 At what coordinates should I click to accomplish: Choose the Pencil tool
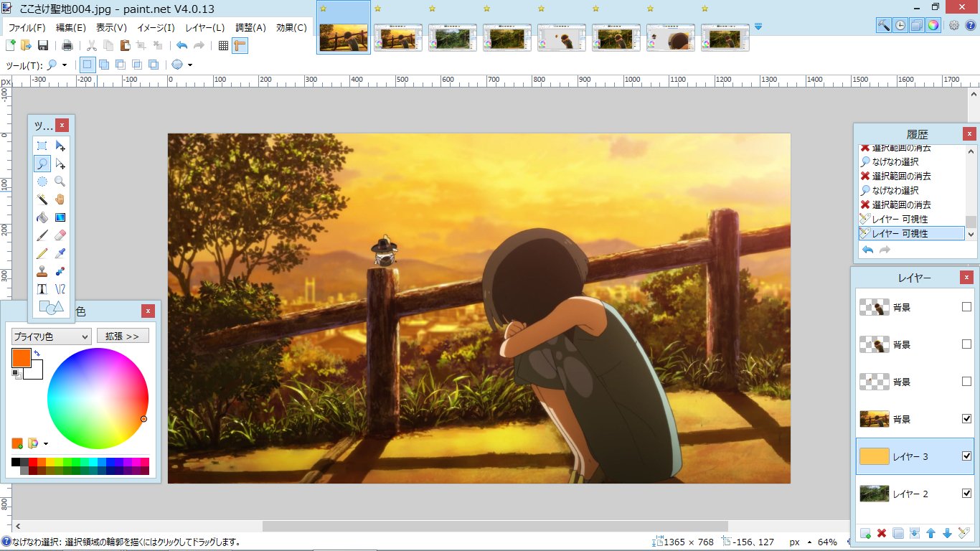42,253
